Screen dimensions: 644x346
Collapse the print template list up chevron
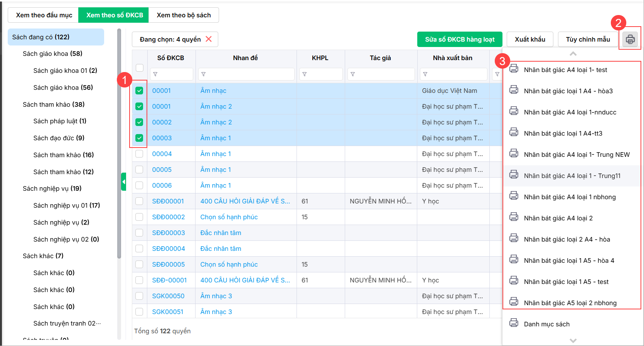tap(573, 54)
